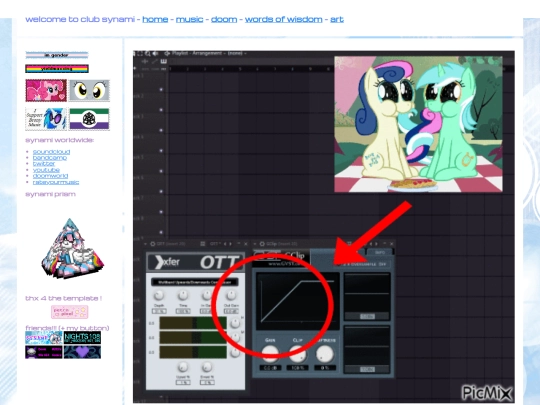Click the thx 4 the template text
Image resolution: width=540 pixels, height=405 pixels.
[x=63, y=298]
